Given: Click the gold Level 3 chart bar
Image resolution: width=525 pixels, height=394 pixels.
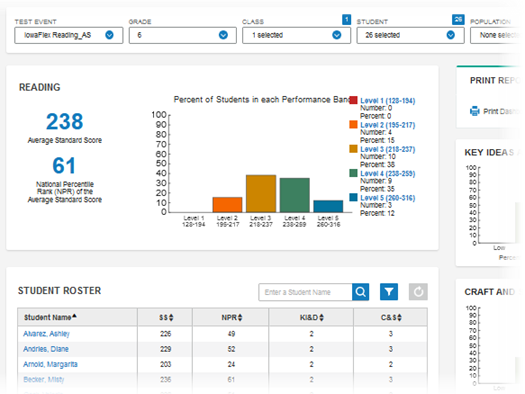Looking at the screenshot, I should [261, 193].
